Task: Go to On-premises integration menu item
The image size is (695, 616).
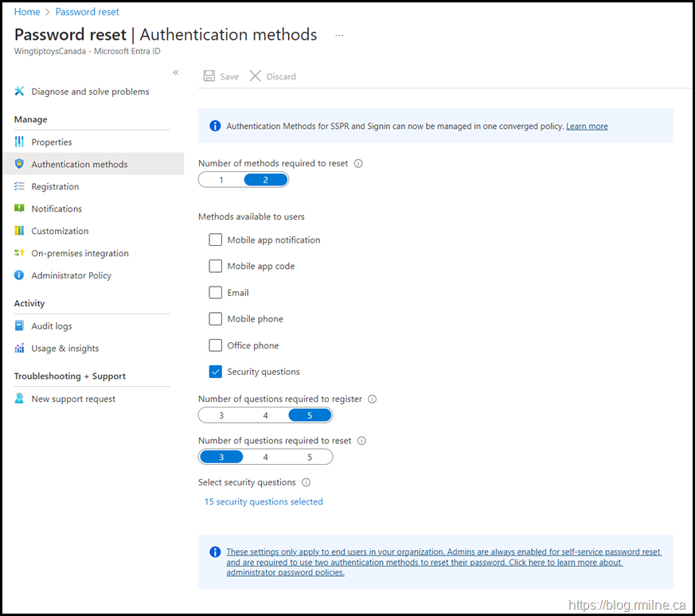Action: (x=80, y=253)
